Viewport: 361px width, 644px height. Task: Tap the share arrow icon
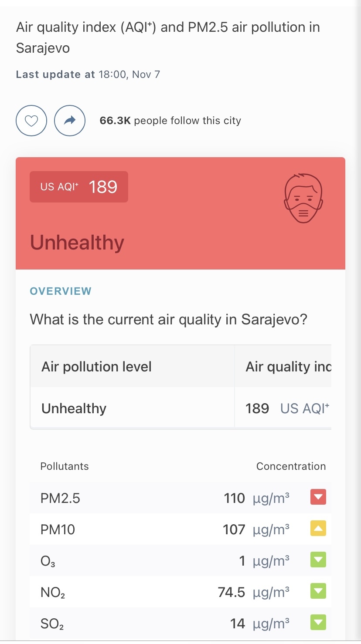tap(70, 121)
